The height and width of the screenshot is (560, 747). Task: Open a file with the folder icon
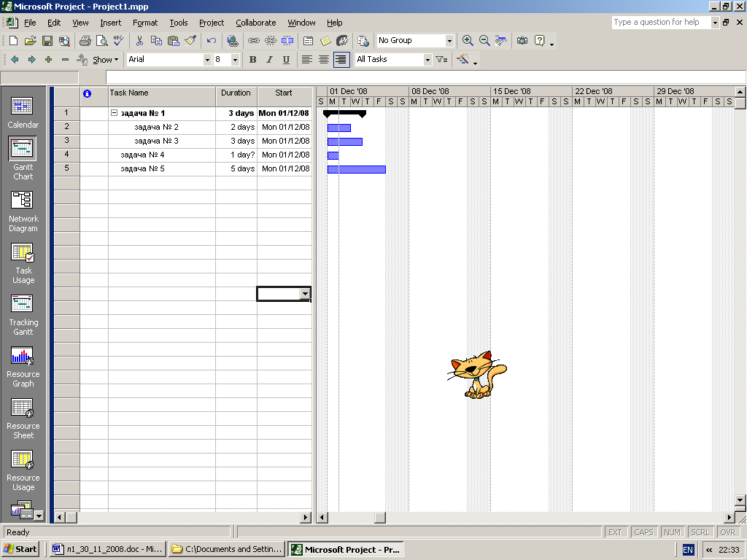(x=31, y=41)
